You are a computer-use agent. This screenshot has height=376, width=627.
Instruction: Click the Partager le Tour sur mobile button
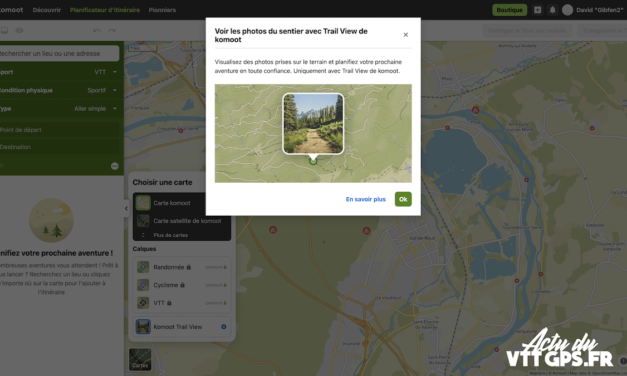click(x=527, y=30)
